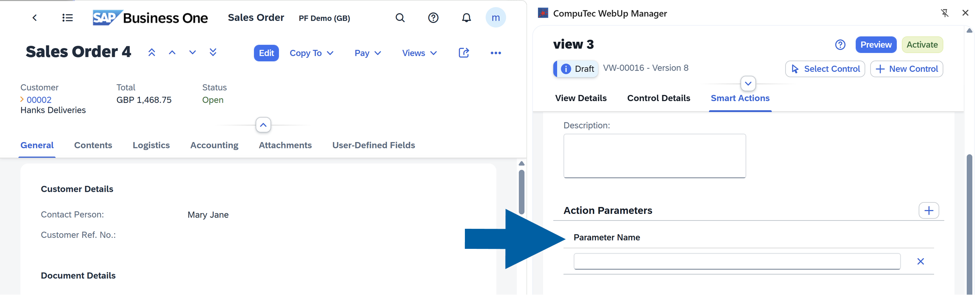Open the more options ellipsis menu
This screenshot has width=980, height=295.
[x=495, y=53]
